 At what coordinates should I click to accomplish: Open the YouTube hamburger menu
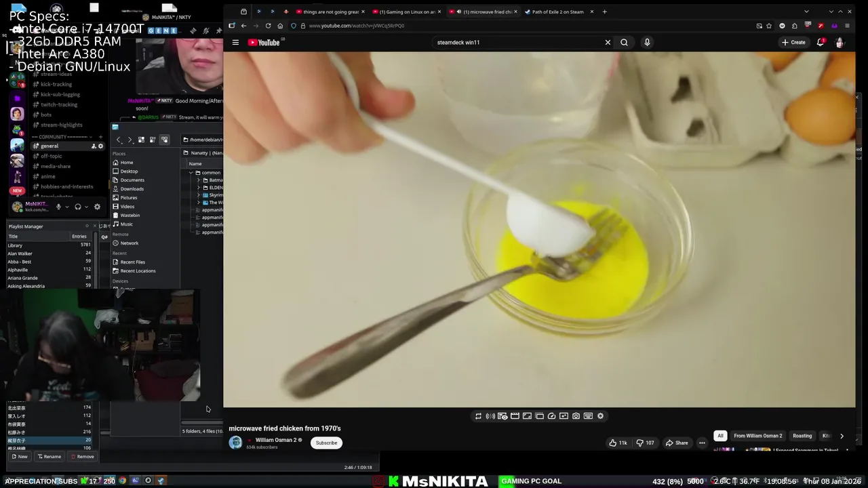coord(235,42)
